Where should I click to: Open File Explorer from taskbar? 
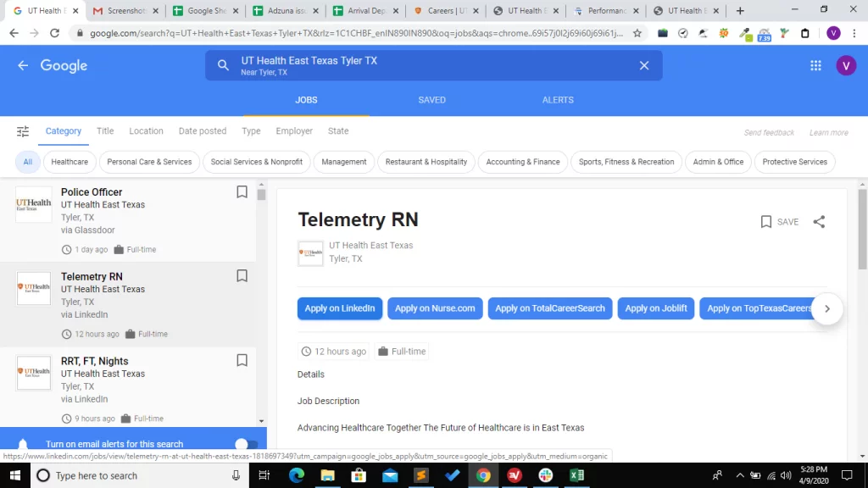pyautogui.click(x=328, y=475)
